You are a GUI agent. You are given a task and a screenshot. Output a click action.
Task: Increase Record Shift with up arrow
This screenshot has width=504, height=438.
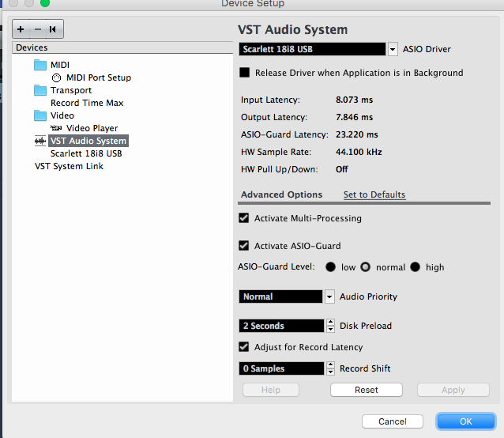330,365
